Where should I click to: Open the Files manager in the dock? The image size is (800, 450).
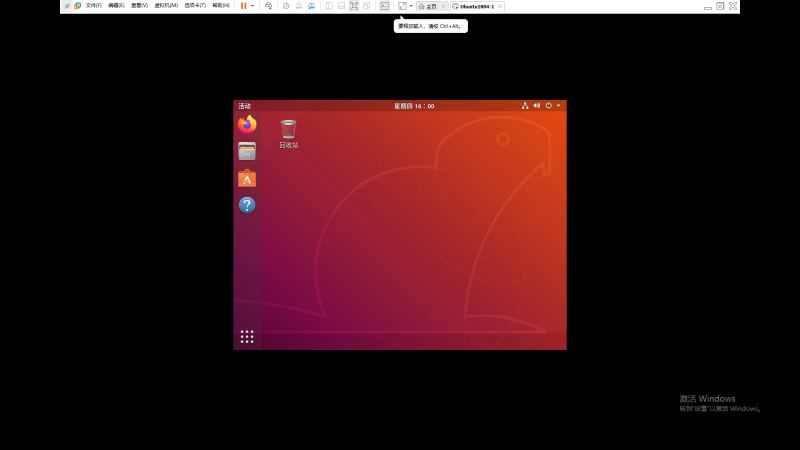247,151
